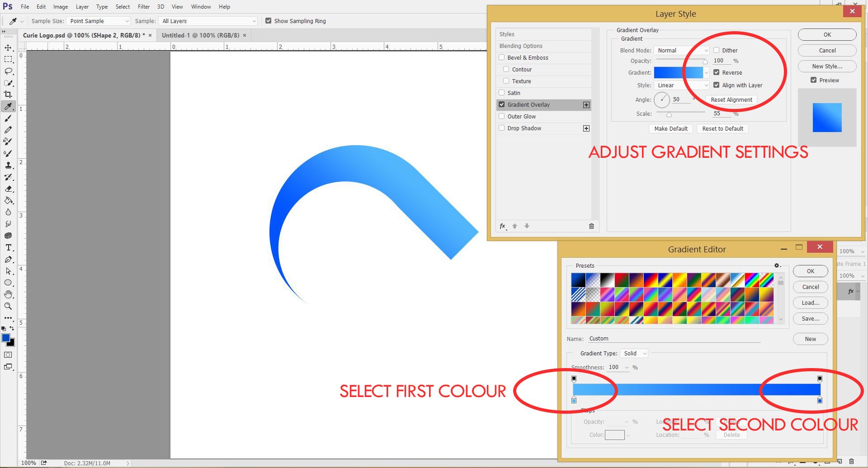Image resolution: width=868 pixels, height=468 pixels.
Task: Select right dark-blue color stop
Action: tap(820, 400)
